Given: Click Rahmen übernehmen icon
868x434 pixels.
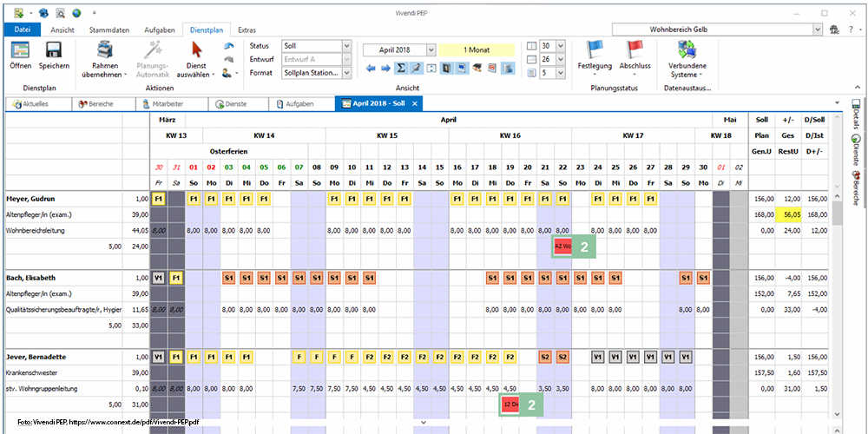Looking at the screenshot, I should pyautogui.click(x=104, y=51).
